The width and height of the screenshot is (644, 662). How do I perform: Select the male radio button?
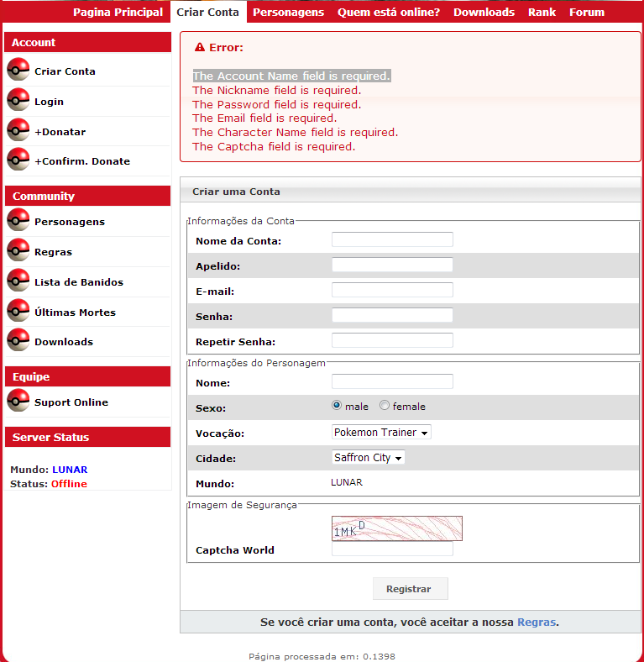click(x=338, y=406)
